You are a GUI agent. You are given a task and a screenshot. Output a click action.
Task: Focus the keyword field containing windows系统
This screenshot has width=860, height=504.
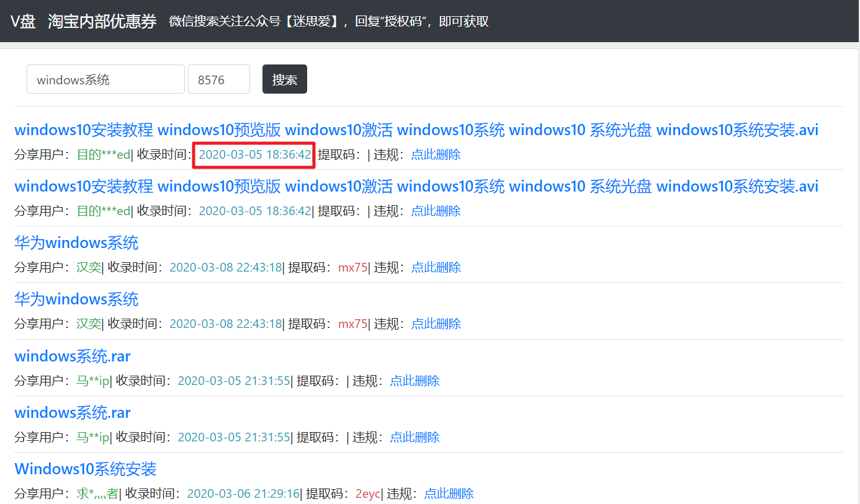click(105, 79)
